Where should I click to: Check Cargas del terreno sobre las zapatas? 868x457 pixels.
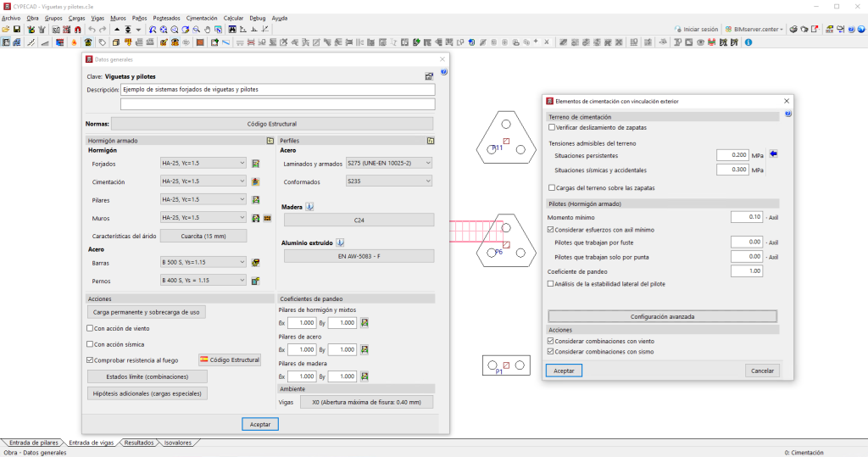tap(551, 187)
